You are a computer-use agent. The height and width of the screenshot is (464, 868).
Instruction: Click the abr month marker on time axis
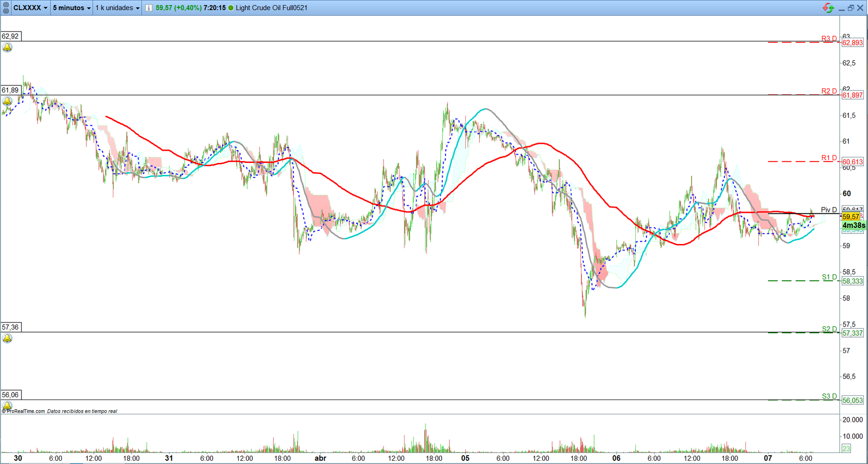pyautogui.click(x=320, y=458)
